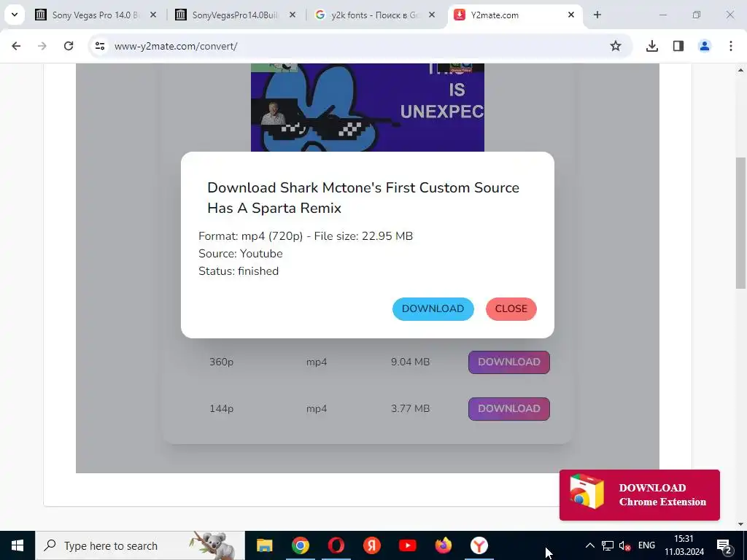This screenshot has width=747, height=560.
Task: Toggle the Chrome side panel
Action: [x=678, y=46]
